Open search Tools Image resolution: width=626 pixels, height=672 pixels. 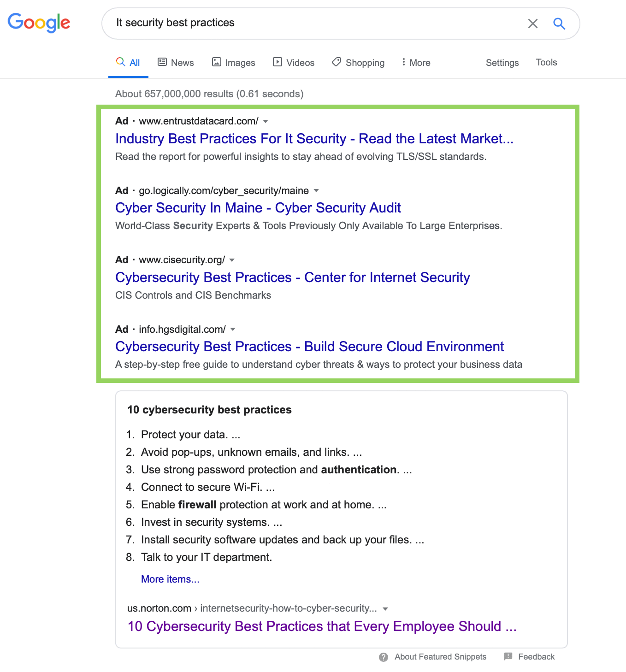tap(546, 62)
